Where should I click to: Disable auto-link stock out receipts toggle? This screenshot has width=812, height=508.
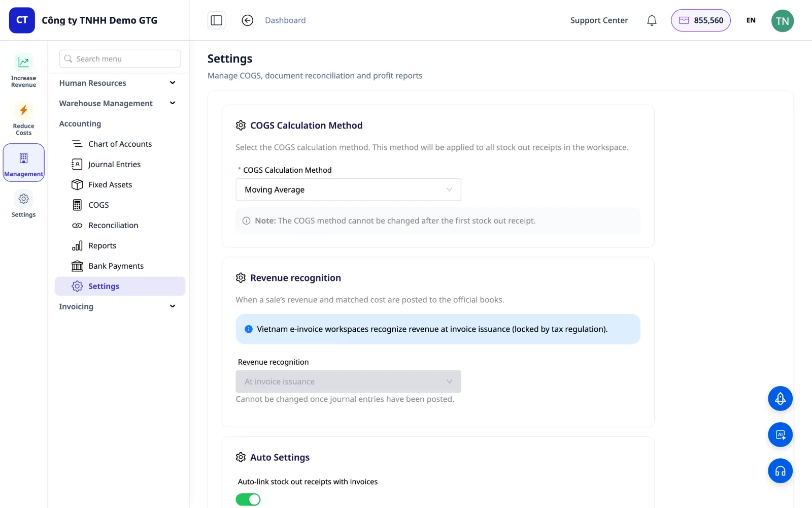click(x=248, y=500)
